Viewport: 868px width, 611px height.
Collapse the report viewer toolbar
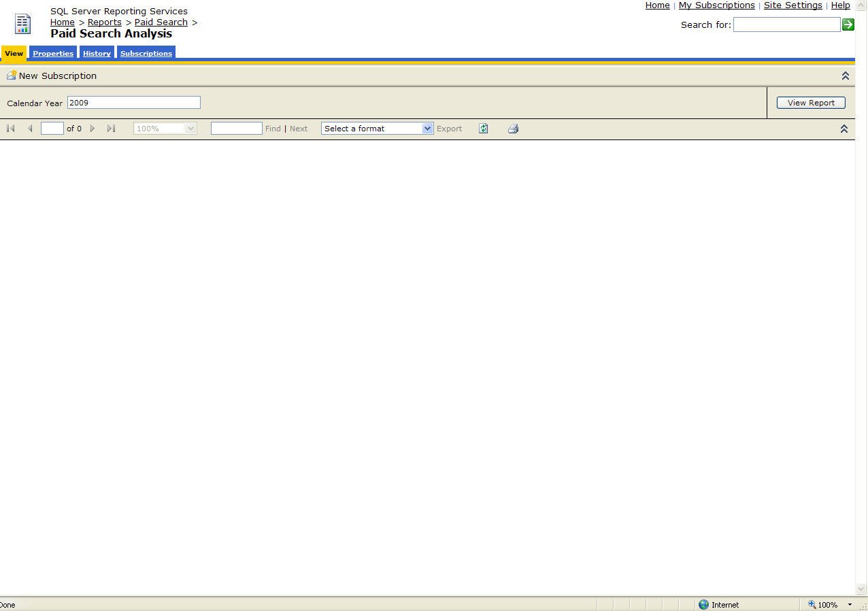(x=844, y=128)
